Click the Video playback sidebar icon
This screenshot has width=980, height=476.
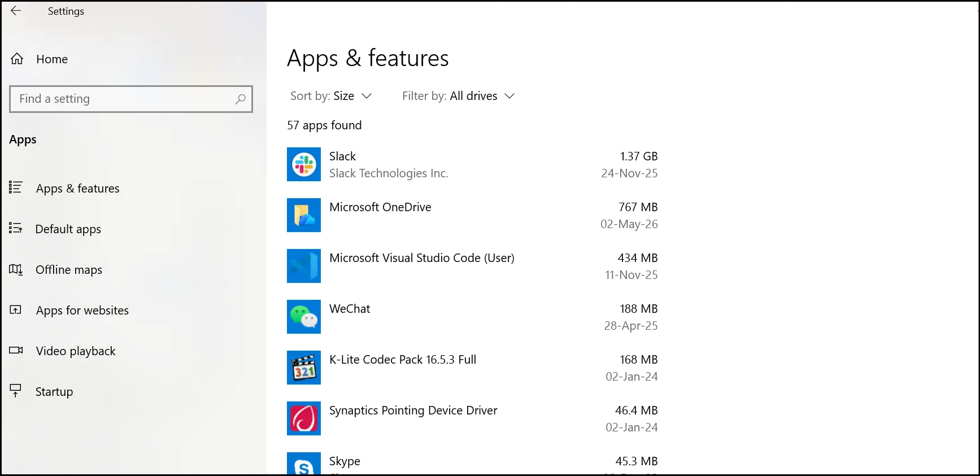16,350
